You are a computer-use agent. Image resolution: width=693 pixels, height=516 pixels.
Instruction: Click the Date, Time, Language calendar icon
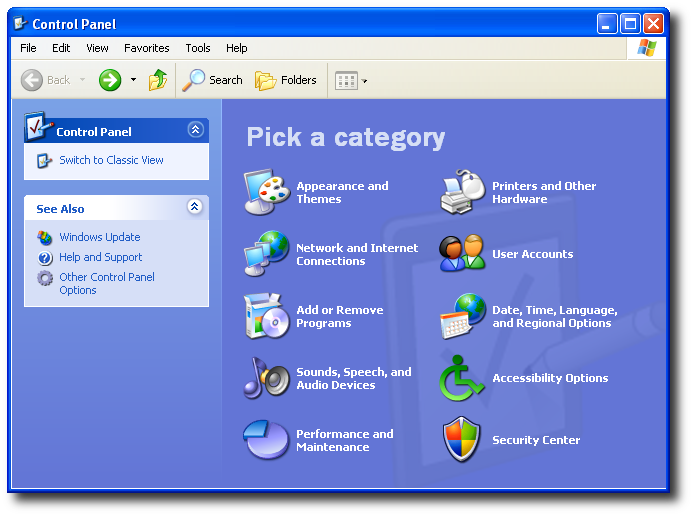(x=463, y=316)
